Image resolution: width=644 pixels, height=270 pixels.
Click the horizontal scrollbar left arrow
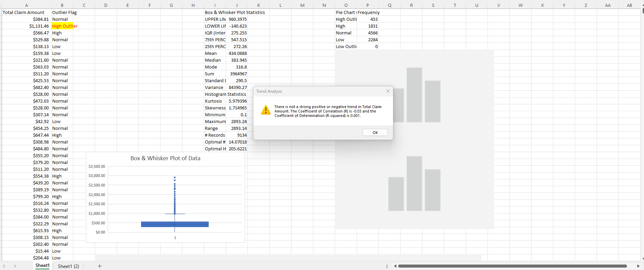click(x=395, y=266)
